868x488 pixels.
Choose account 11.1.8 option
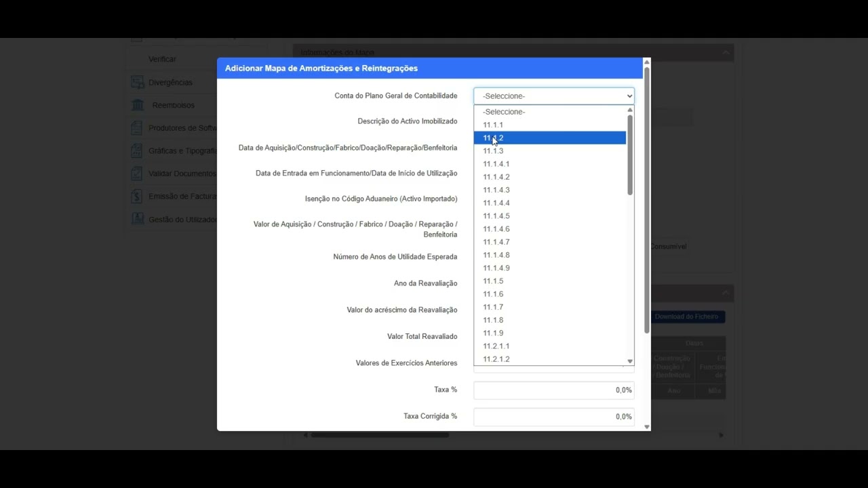[x=549, y=320]
